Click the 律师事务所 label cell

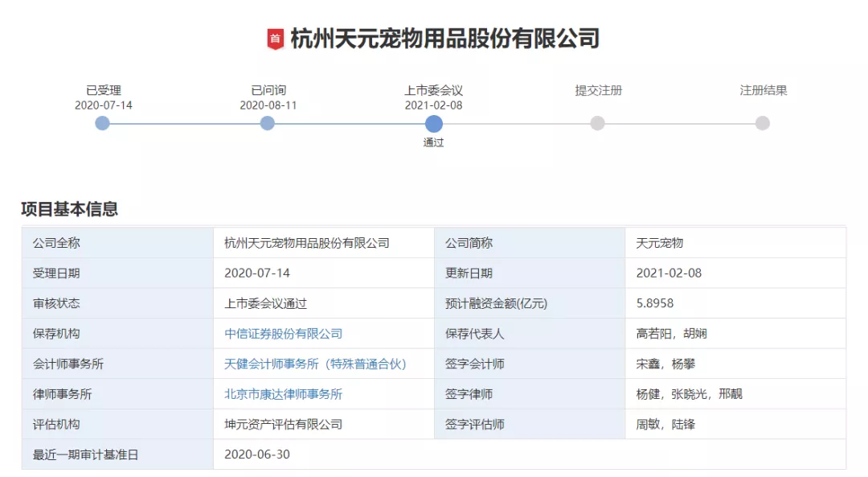tap(117, 394)
